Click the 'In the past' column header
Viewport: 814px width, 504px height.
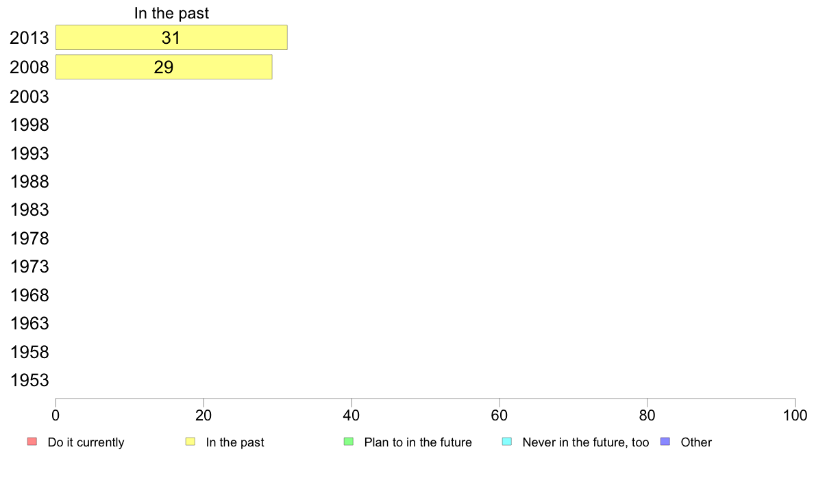click(x=171, y=13)
